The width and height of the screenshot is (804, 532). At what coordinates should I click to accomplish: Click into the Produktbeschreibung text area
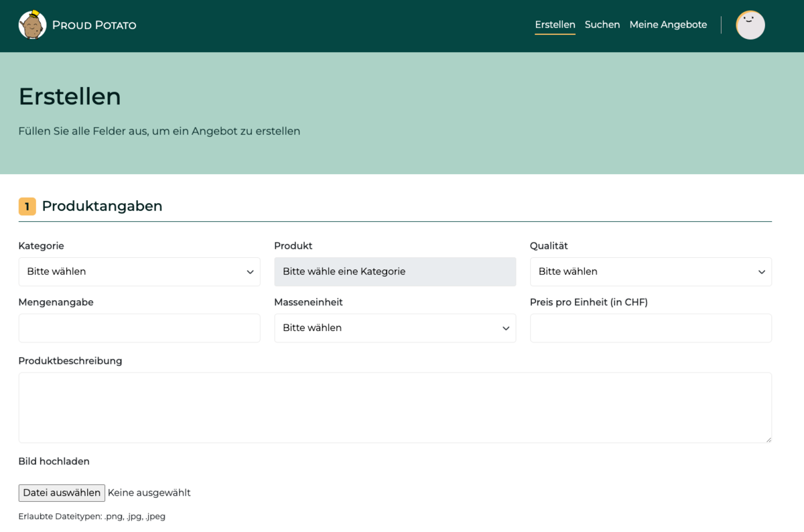[395, 407]
